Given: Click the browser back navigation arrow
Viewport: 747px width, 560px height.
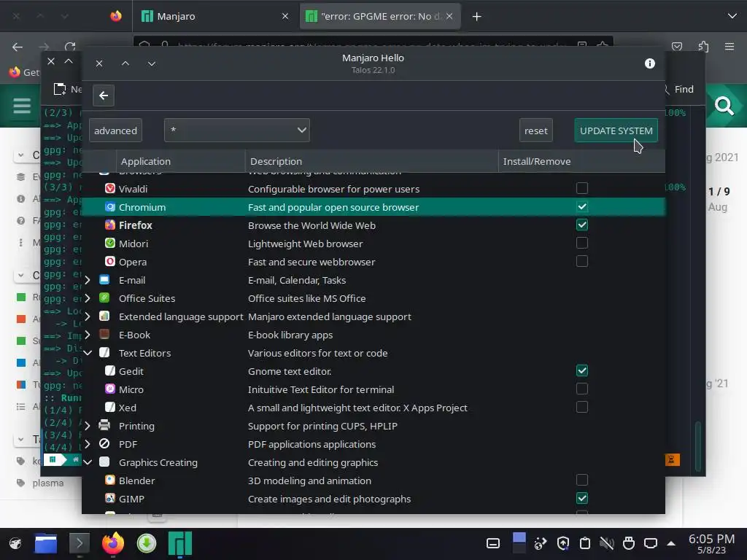Looking at the screenshot, I should coord(18,47).
